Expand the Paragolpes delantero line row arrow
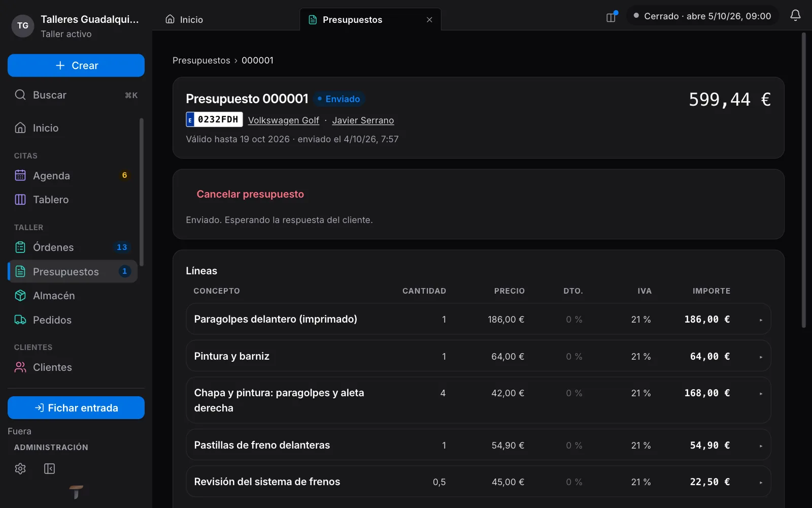The width and height of the screenshot is (812, 508). coord(761,320)
